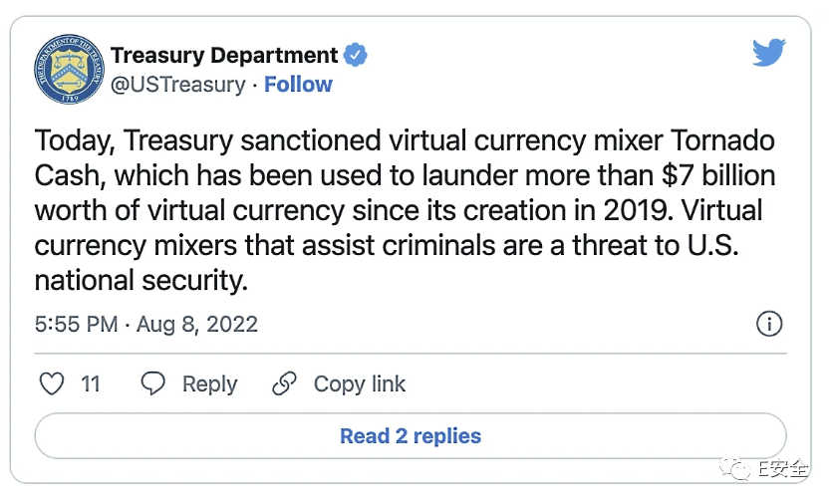The image size is (835, 504).
Task: Choose the Copy link text
Action: pos(360,384)
